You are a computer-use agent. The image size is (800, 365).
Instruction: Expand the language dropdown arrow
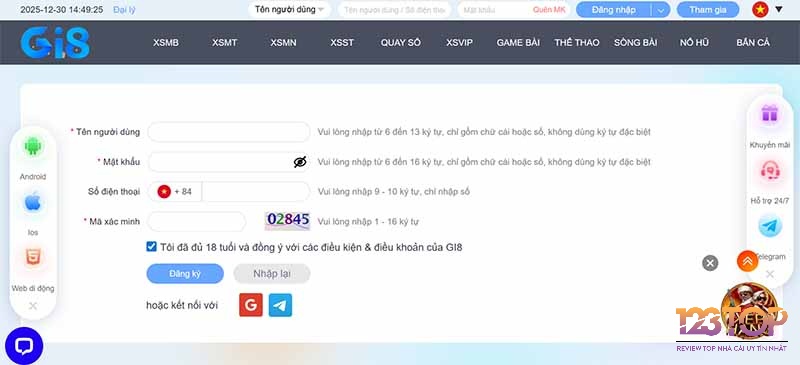779,9
